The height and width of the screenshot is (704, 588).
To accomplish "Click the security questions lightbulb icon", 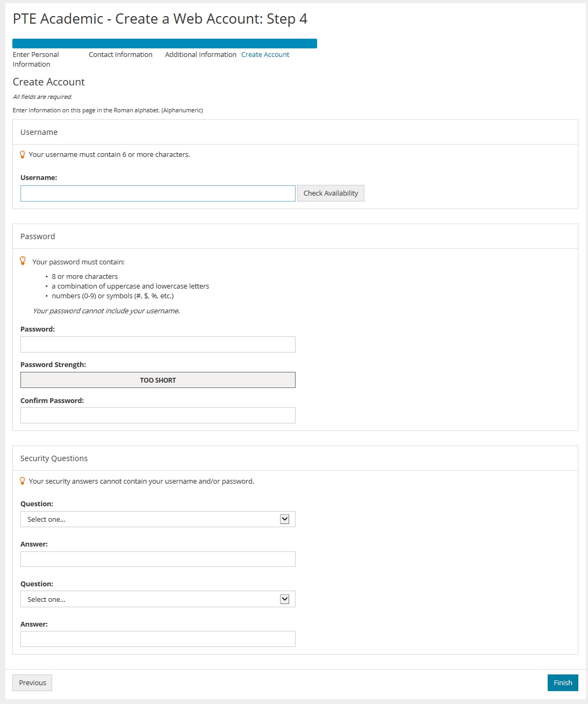I will 23,481.
